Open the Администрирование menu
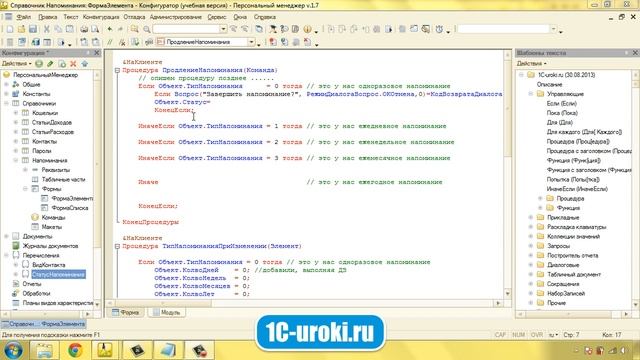This screenshot has height=360, width=640. tap(176, 17)
